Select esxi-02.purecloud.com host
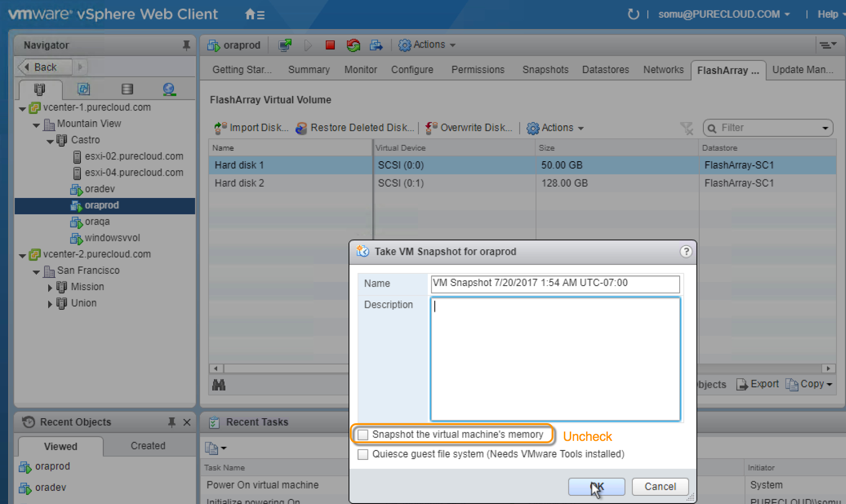This screenshot has width=846, height=504. (134, 156)
